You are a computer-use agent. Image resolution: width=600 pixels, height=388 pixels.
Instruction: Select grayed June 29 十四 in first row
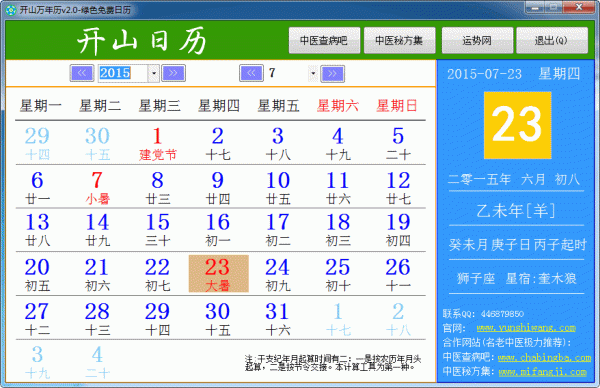coord(37,143)
